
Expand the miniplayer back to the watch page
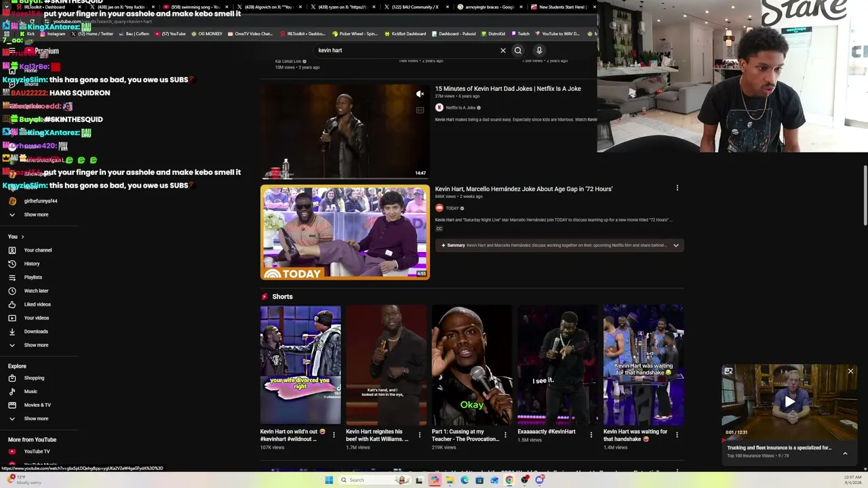(x=728, y=371)
